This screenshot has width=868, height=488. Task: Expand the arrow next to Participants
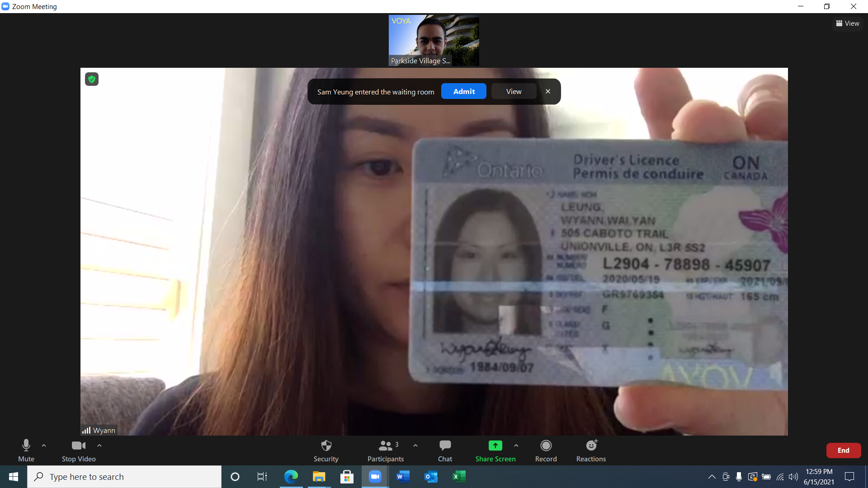[x=415, y=446]
